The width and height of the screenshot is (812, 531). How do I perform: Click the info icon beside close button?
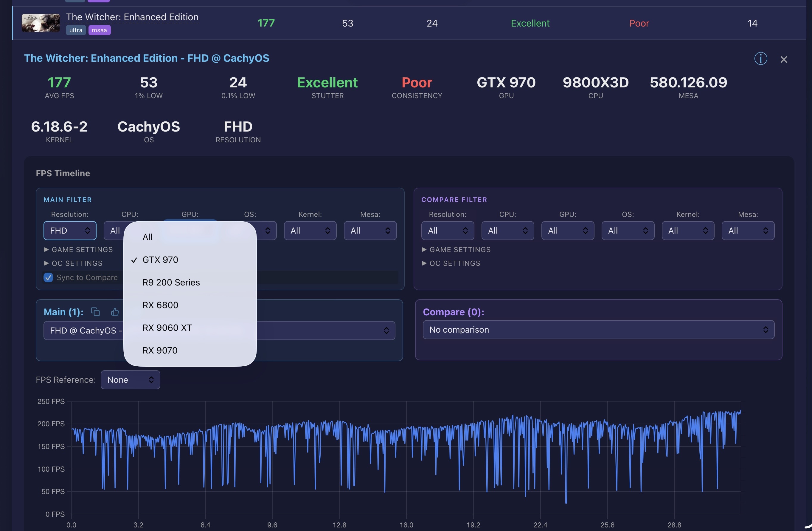point(760,59)
